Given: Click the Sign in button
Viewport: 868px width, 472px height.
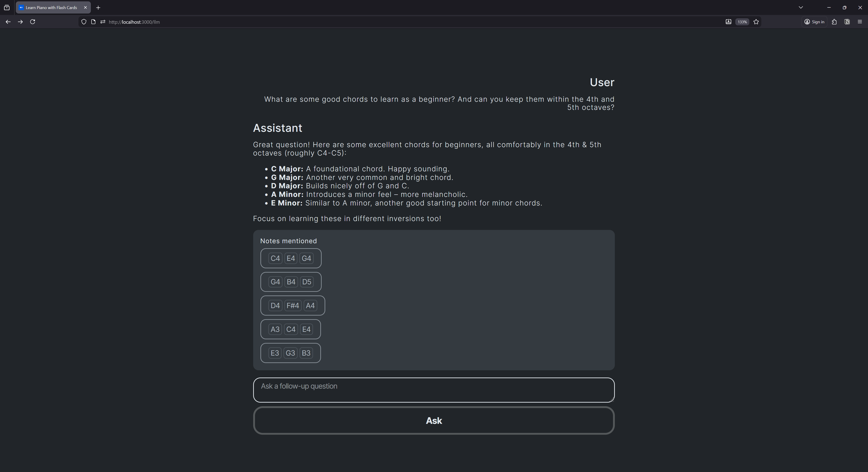Looking at the screenshot, I should click(814, 22).
